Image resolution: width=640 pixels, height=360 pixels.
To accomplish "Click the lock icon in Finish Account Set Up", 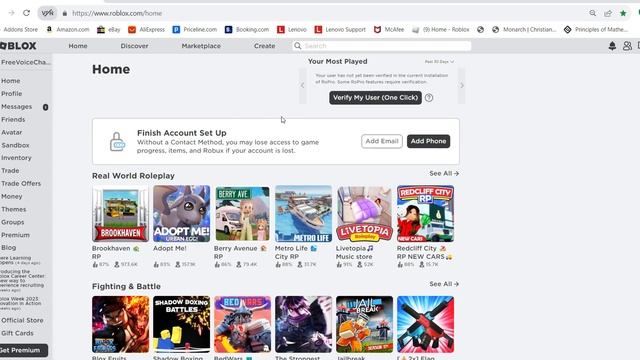I will (117, 142).
